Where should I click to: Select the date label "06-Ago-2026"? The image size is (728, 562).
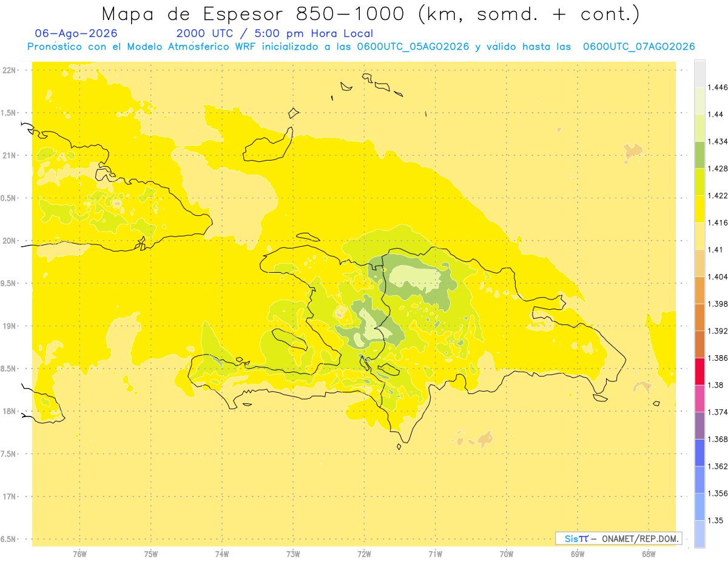(x=76, y=34)
